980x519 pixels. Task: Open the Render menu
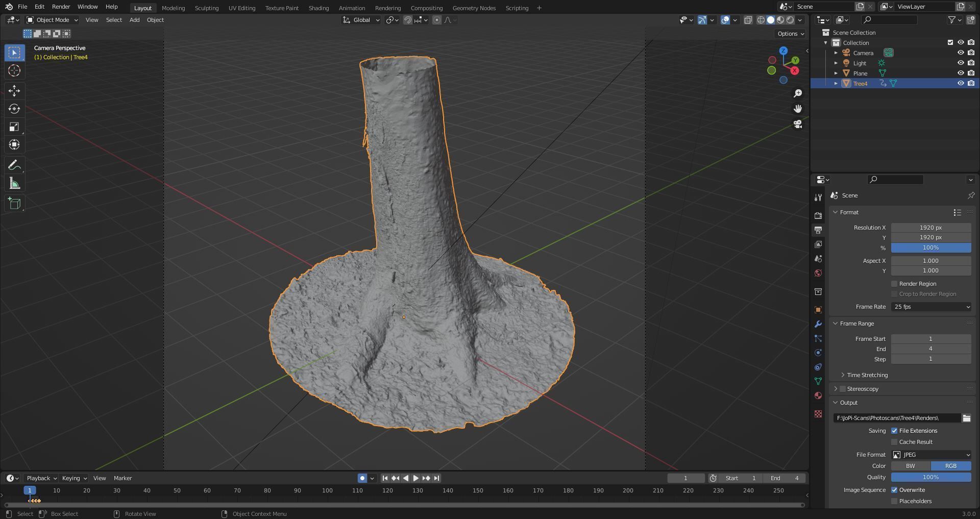click(61, 7)
